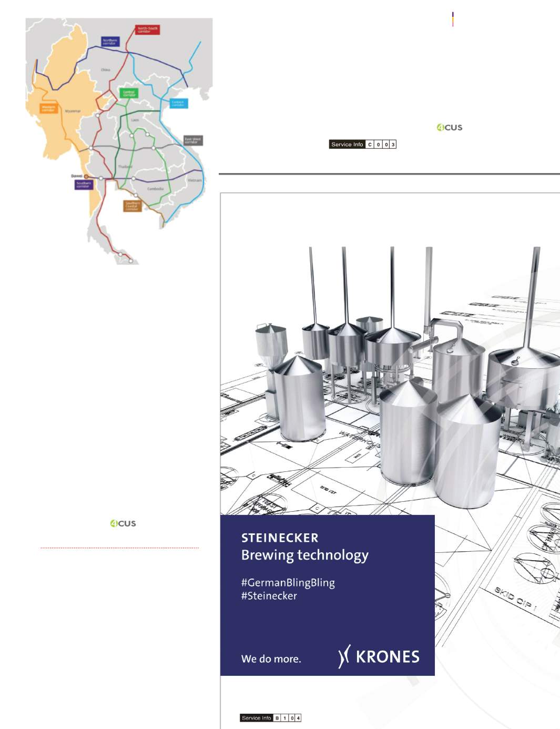Image resolution: width=560 pixels, height=729 pixels.
Task: Click the Thailand label on the map
Action: (x=125, y=167)
